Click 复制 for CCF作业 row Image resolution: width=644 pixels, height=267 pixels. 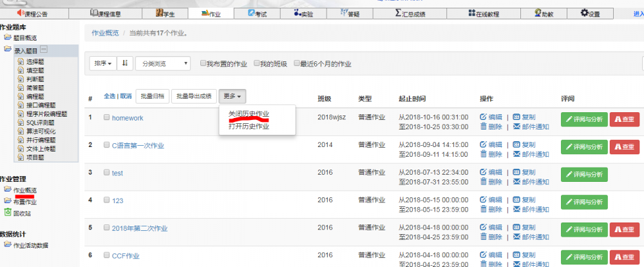524,255
